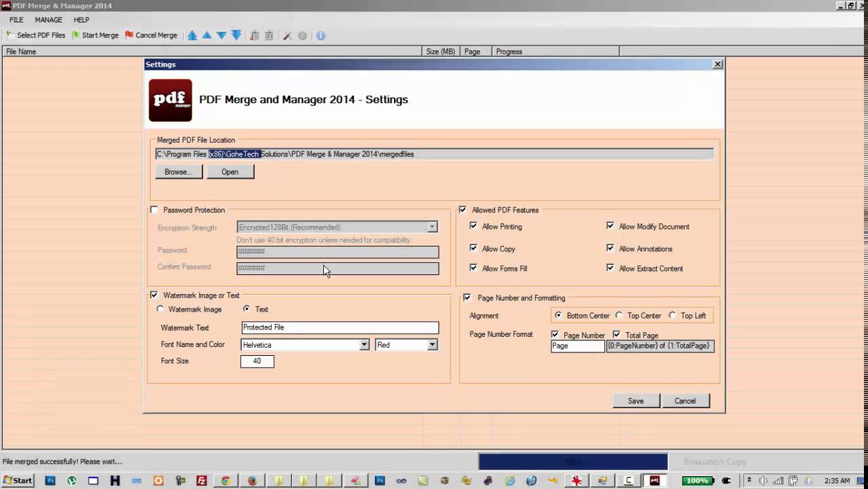The width and height of the screenshot is (868, 489).
Task: Click the Watermark Text input field
Action: coord(340,327)
